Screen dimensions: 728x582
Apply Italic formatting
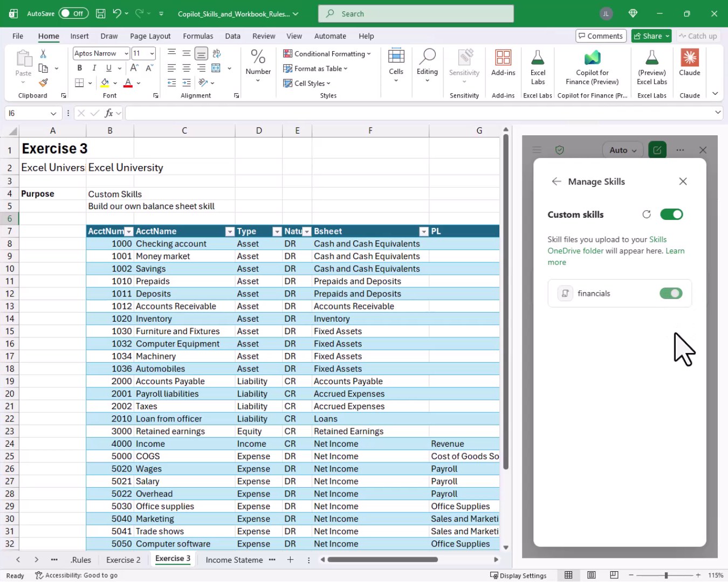(x=94, y=68)
